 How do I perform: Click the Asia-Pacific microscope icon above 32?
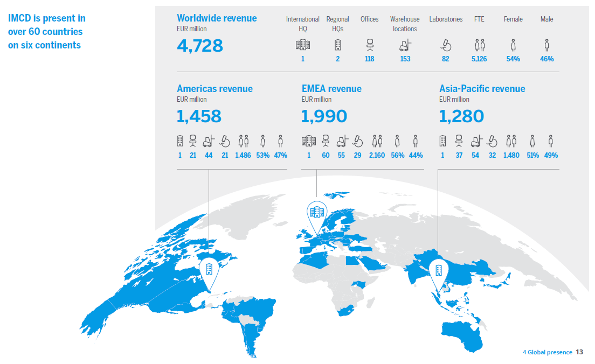coord(492,141)
